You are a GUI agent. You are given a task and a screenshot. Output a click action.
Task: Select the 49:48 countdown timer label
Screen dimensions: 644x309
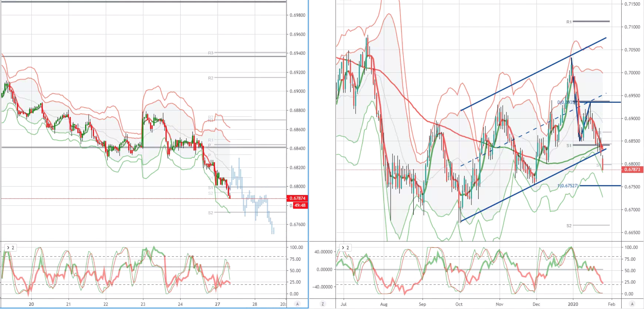(x=300, y=205)
